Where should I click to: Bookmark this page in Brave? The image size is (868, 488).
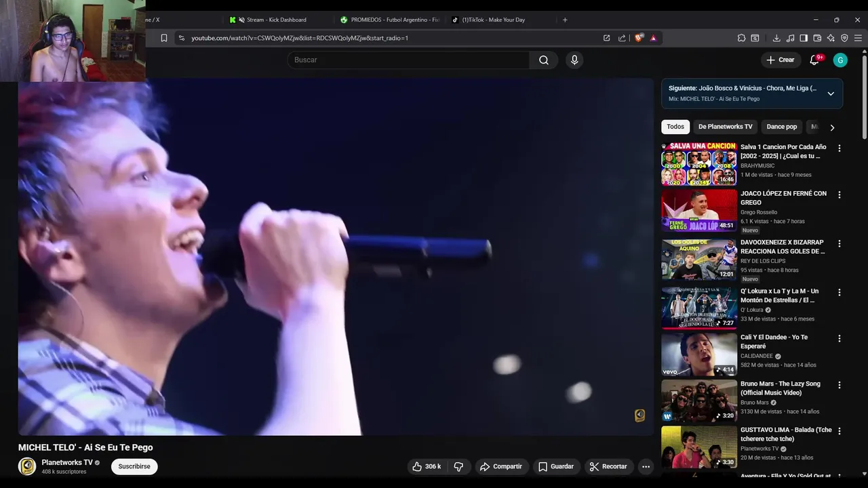(x=164, y=38)
